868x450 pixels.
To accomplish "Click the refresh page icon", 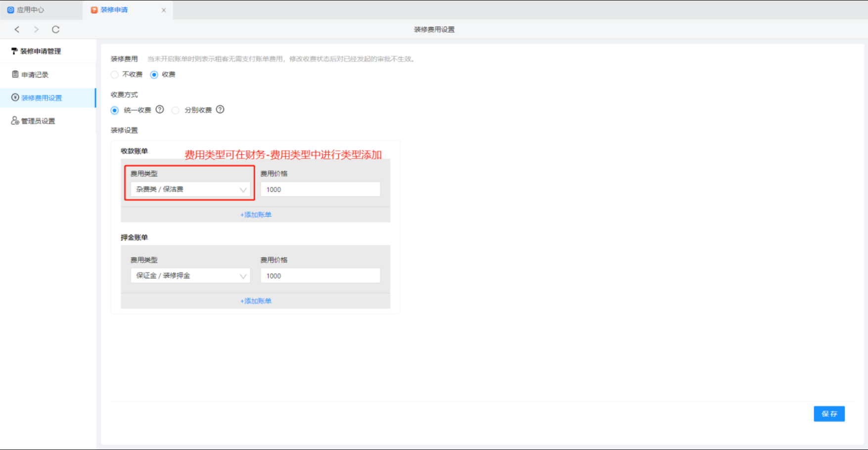I will [x=55, y=30].
